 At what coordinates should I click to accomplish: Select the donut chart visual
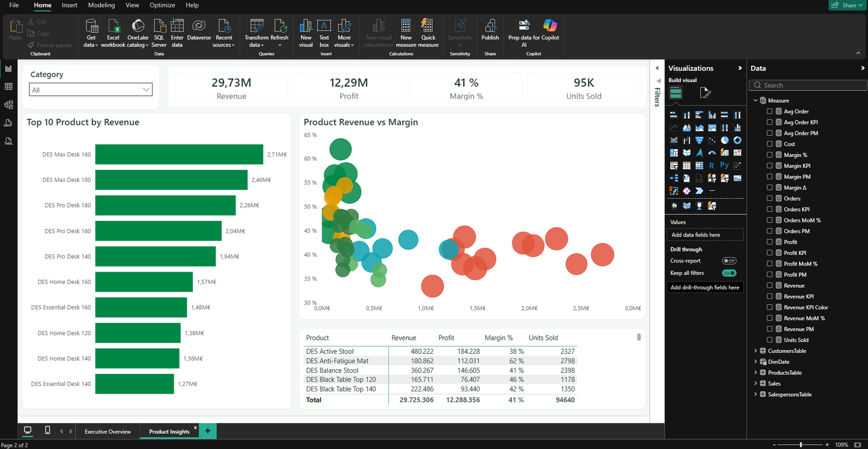point(737,140)
